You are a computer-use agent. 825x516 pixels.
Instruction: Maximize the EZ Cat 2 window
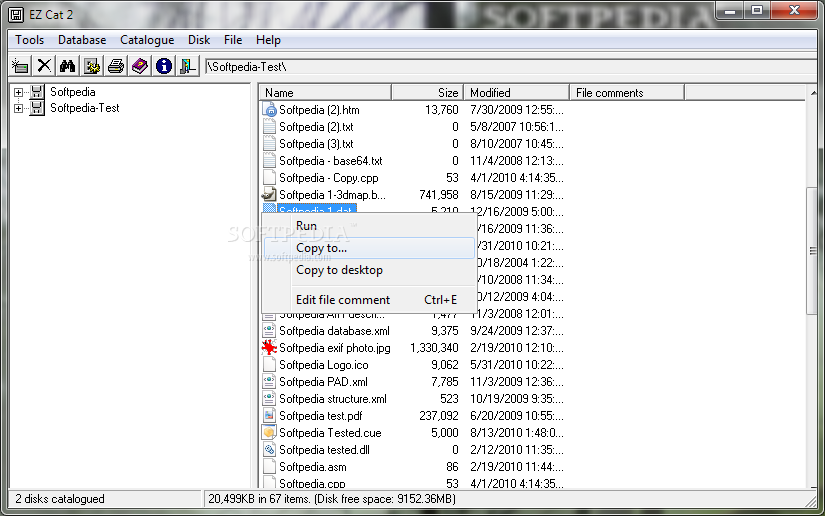(x=757, y=11)
